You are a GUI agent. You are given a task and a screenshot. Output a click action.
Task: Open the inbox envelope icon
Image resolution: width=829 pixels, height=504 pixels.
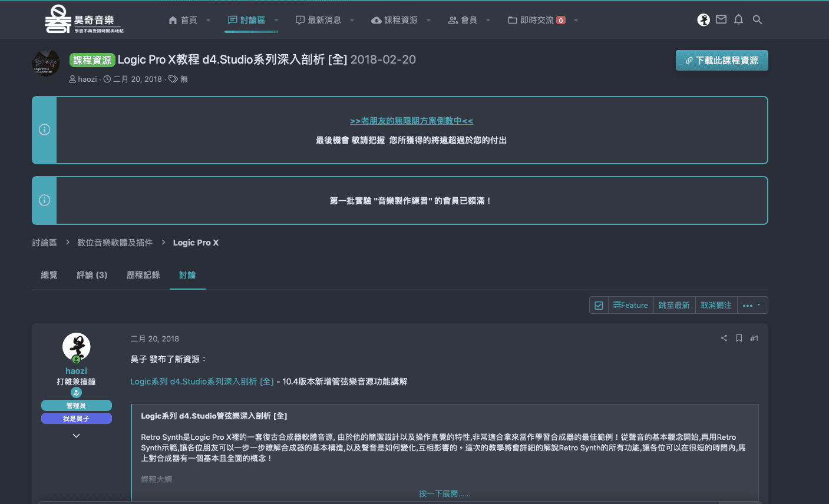[721, 20]
